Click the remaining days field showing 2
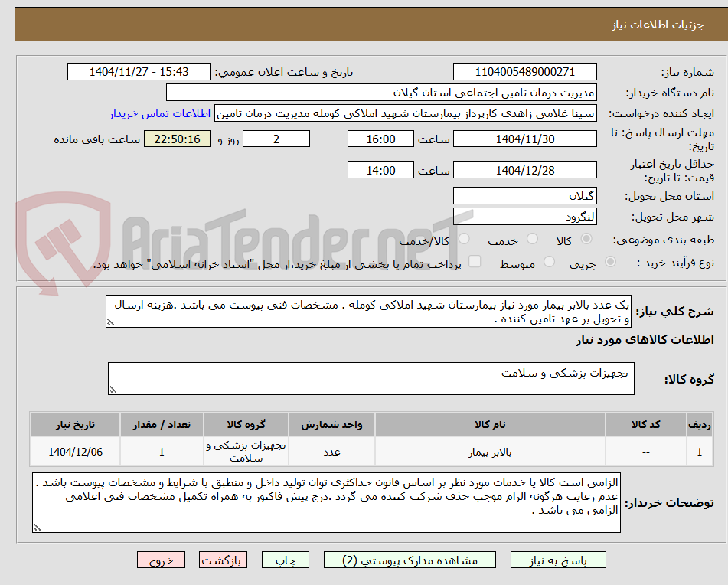Screen dimensions: 728x585 276,139
